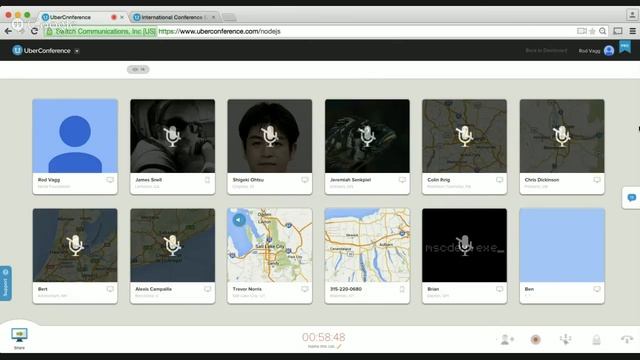The image size is (640, 360).
Task: Click the camera permission icon in address bar
Action: [x=582, y=31]
